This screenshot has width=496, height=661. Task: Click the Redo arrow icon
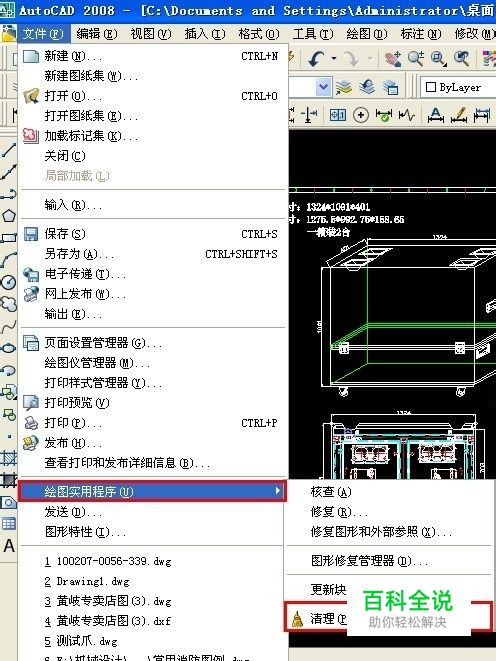pyautogui.click(x=351, y=59)
